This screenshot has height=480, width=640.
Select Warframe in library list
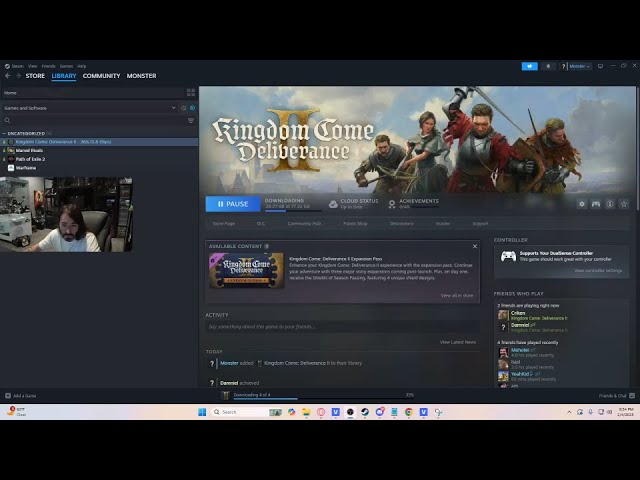click(x=99, y=168)
